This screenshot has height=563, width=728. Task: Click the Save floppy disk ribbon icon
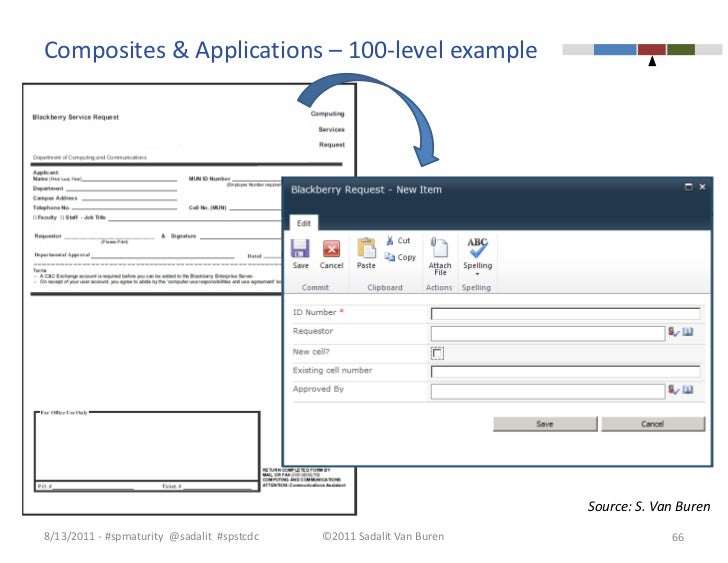click(300, 248)
